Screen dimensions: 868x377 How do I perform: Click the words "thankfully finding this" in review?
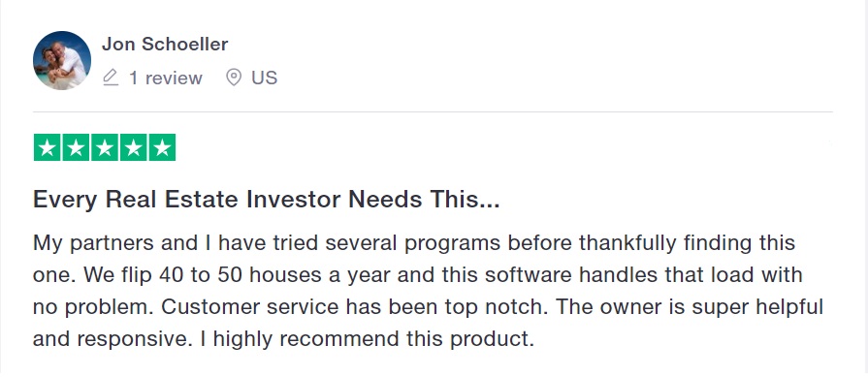coord(687,243)
